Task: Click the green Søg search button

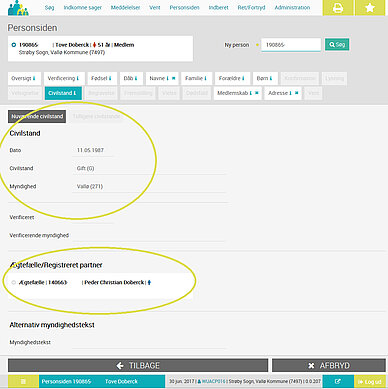Action: tap(337, 44)
